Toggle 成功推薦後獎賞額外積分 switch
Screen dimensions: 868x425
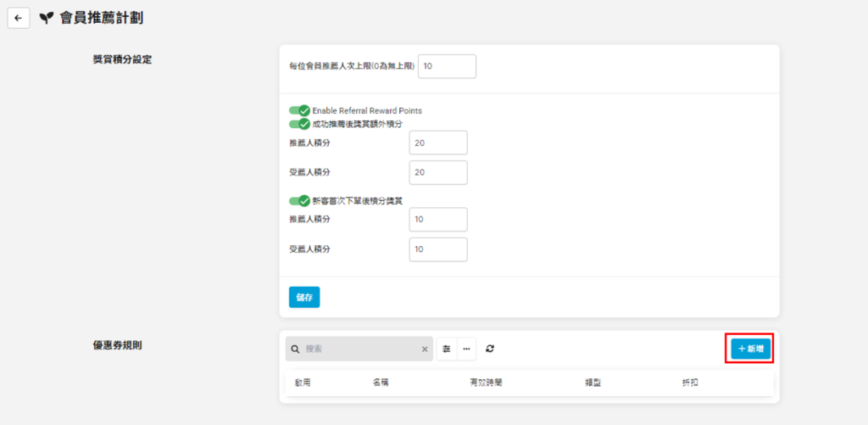(x=299, y=124)
